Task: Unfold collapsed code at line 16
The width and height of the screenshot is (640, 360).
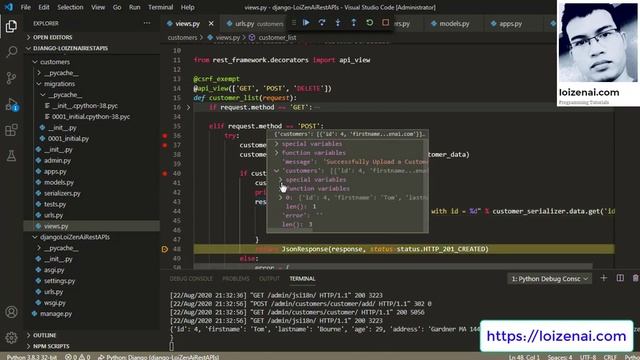Action: 188,107
